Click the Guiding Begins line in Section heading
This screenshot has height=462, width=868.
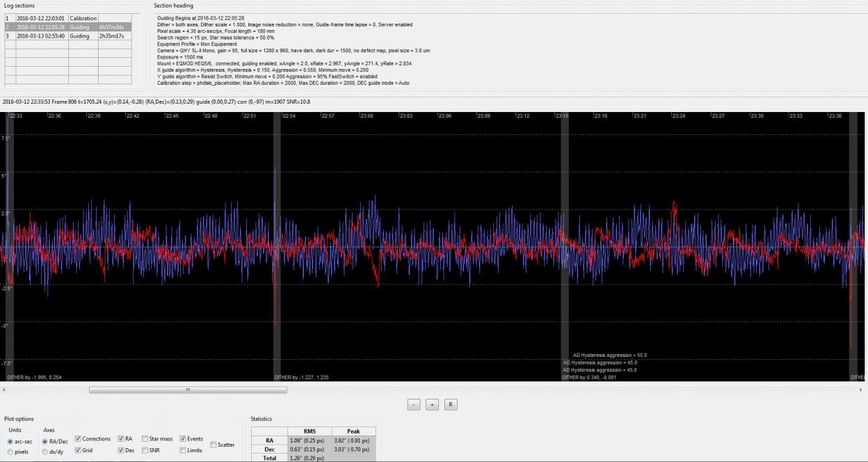(201, 18)
